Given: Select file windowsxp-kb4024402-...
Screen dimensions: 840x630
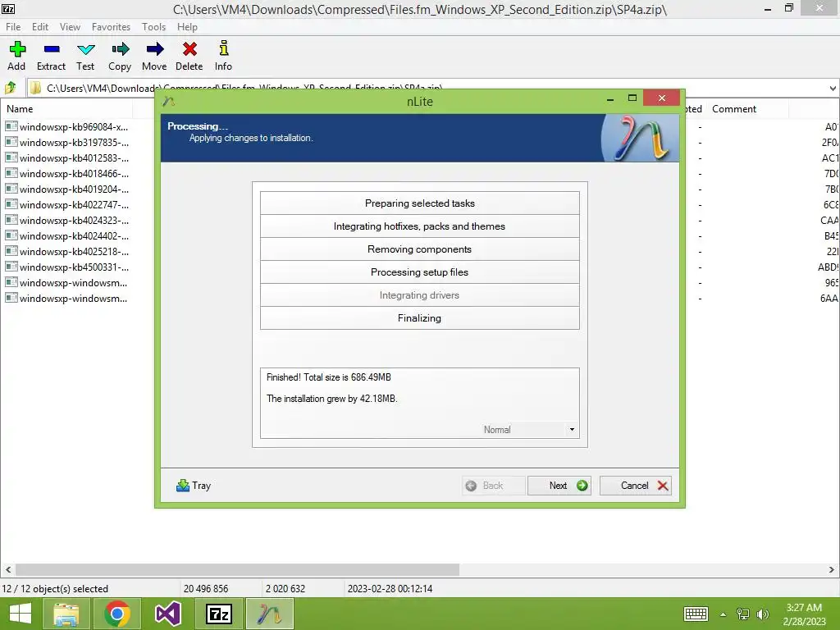Looking at the screenshot, I should tap(74, 235).
